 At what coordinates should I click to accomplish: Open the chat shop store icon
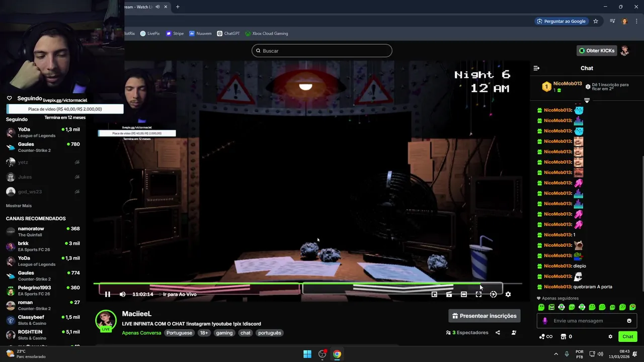click(563, 336)
